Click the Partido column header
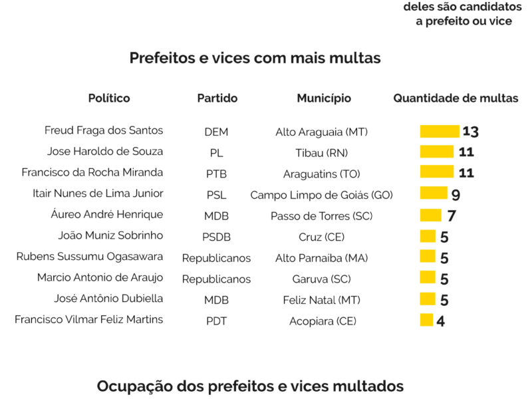This screenshot has width=532, height=399. (x=217, y=98)
